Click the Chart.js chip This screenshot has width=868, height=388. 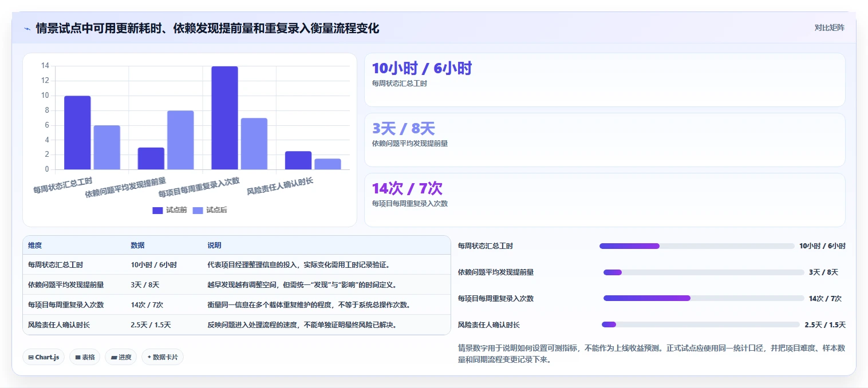44,357
